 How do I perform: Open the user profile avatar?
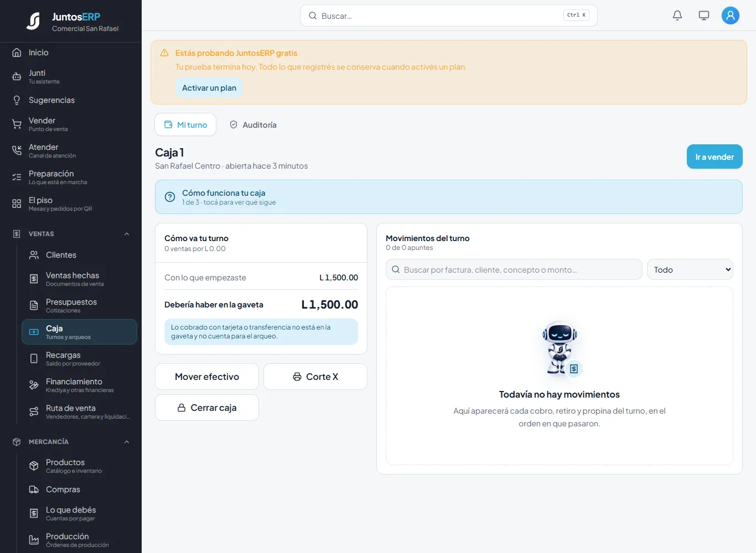point(731,15)
